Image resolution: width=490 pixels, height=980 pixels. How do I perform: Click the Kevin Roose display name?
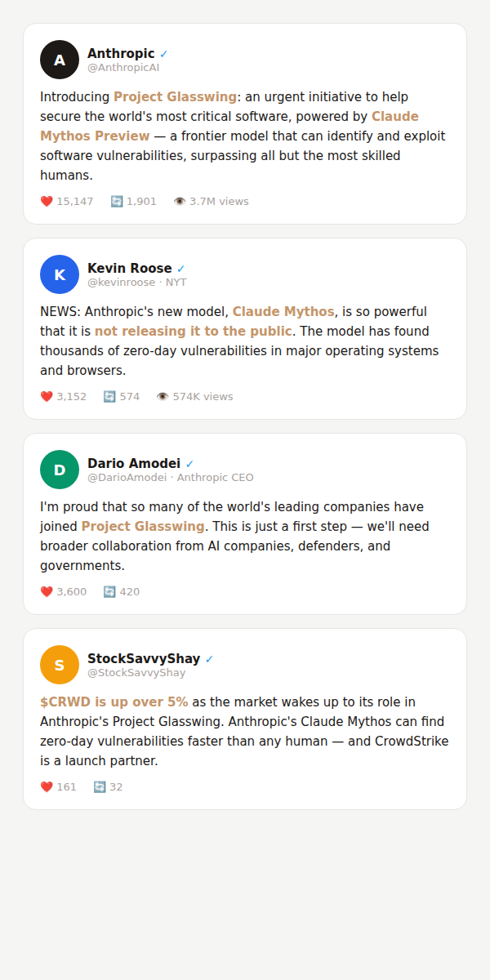130,269
